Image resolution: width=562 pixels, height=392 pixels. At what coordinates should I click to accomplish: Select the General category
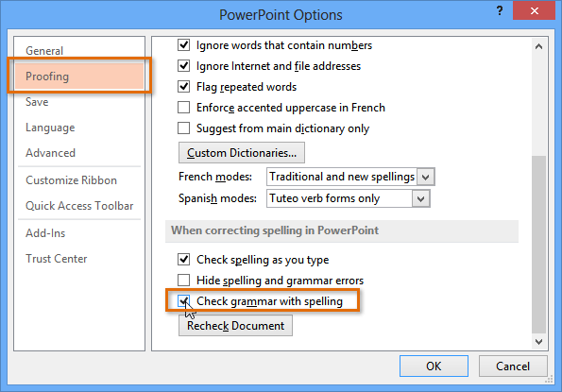(x=79, y=51)
